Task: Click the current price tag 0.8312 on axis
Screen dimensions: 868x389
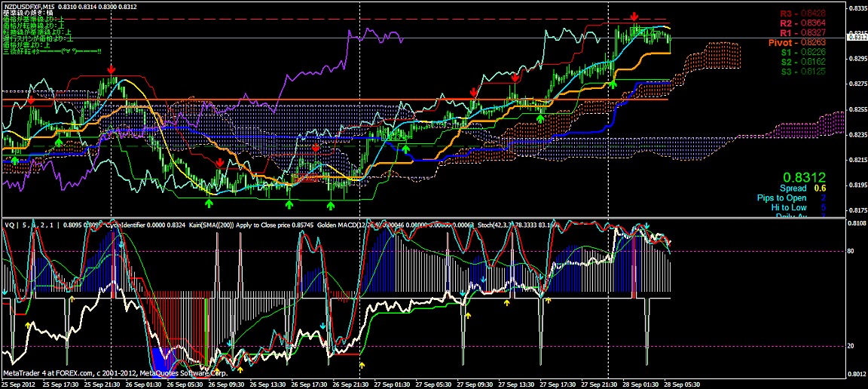Action: 857,37
